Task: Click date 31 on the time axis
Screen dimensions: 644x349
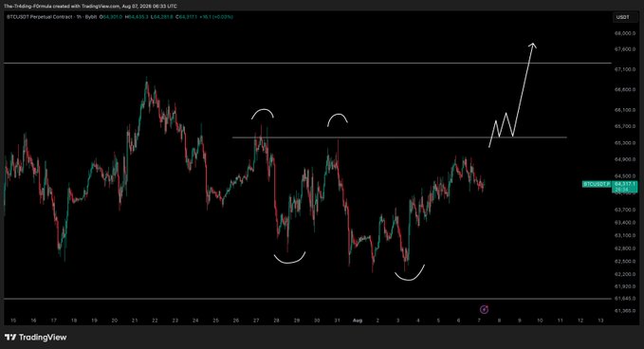Action: 338,321
